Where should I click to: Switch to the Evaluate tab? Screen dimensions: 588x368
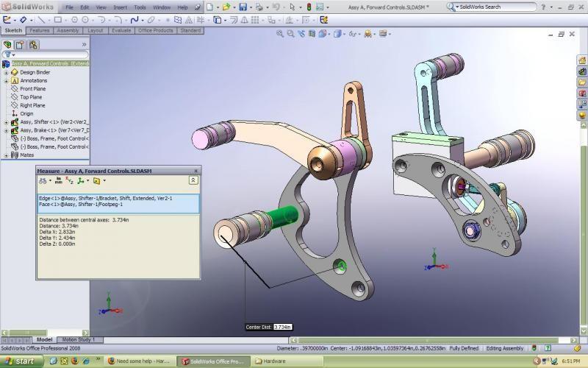coord(121,31)
